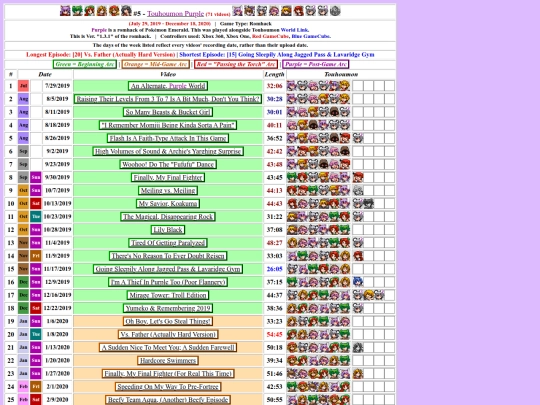
Task: Click the 'Sat' day badge in row 18
Action: [x=36, y=308]
